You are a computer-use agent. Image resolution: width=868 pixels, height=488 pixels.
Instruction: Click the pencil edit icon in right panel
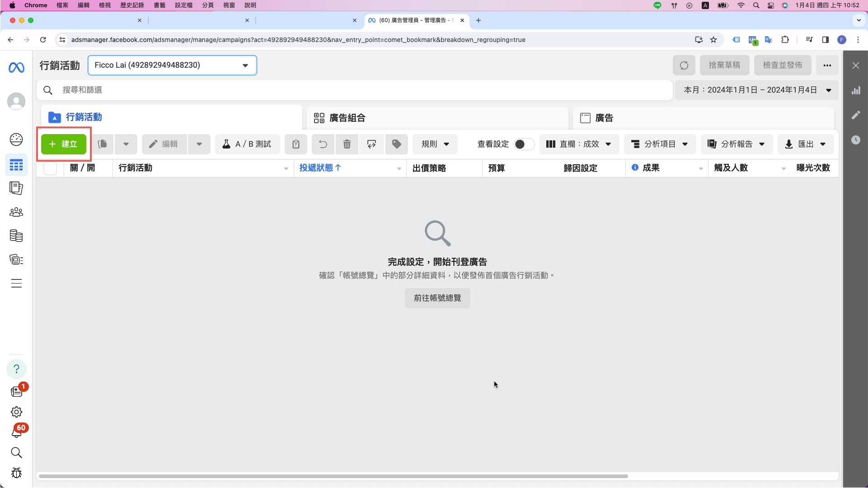click(x=856, y=116)
